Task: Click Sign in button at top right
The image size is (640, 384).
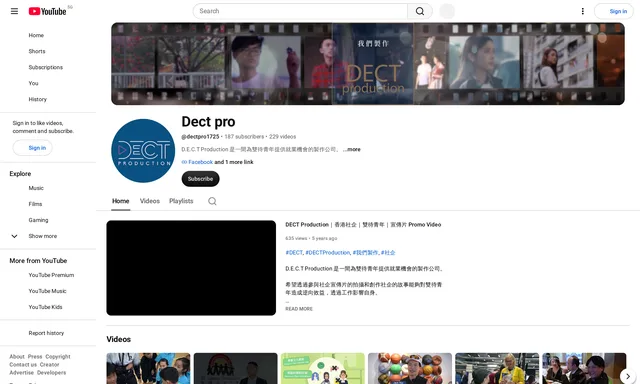Action: (614, 11)
